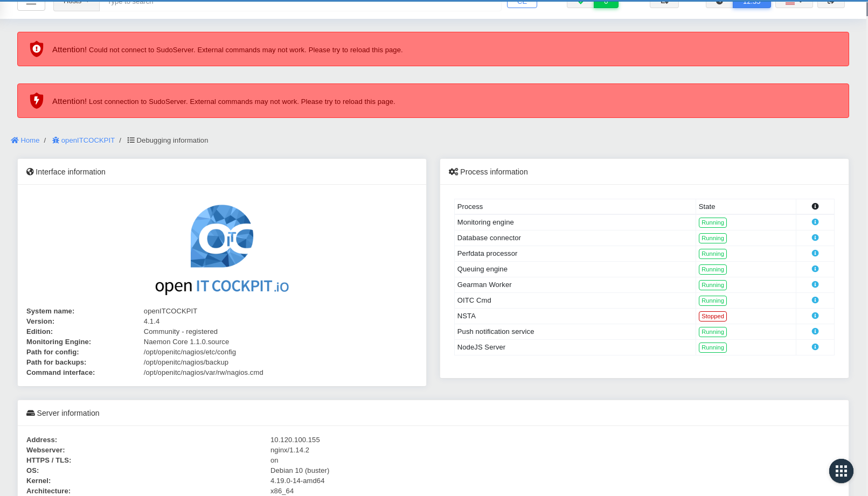Image resolution: width=868 pixels, height=496 pixels.
Task: Click the Server information panel title
Action: tap(63, 413)
